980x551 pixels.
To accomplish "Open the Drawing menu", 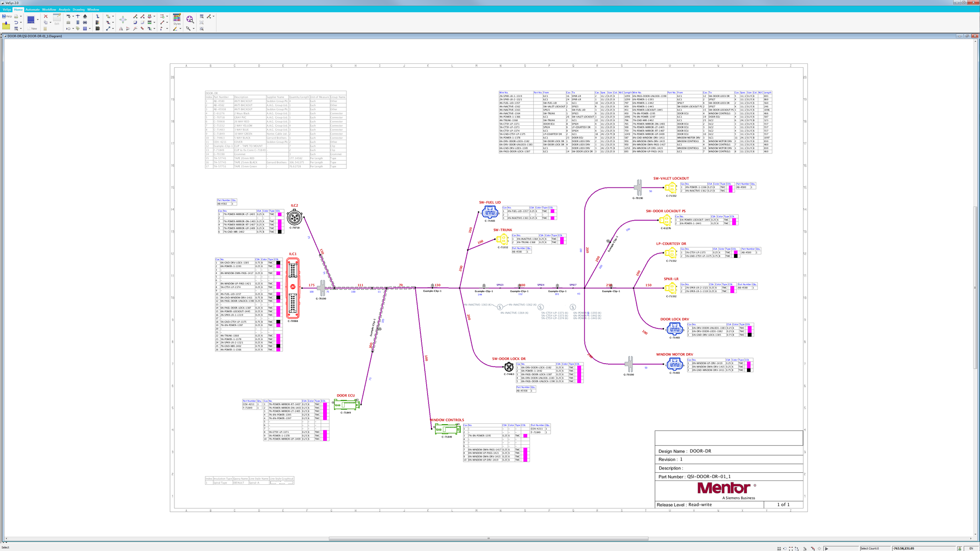I will point(78,9).
